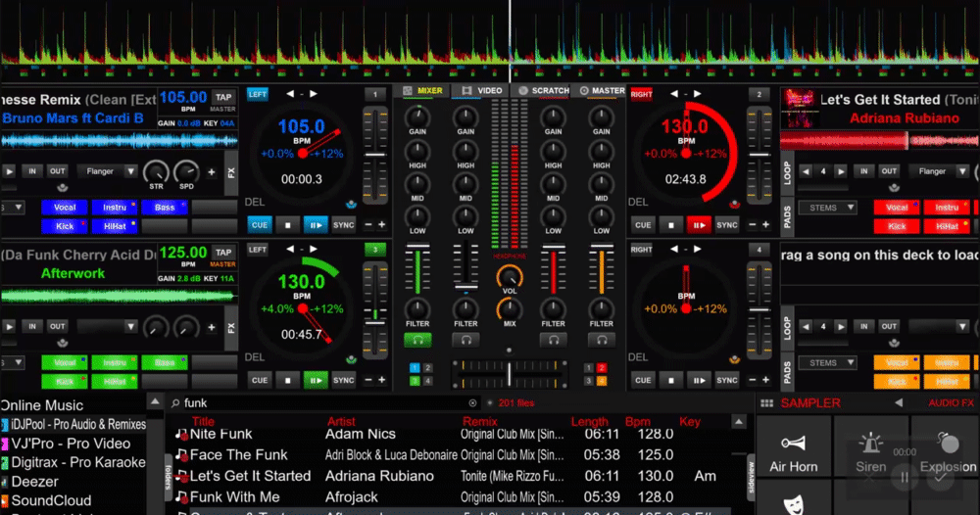
Task: Enable headphone cue on first mixer channel (green)
Action: (417, 340)
